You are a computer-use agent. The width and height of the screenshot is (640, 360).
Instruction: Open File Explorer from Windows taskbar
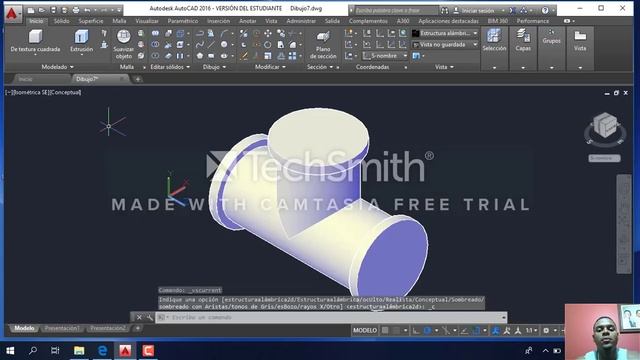point(79,351)
